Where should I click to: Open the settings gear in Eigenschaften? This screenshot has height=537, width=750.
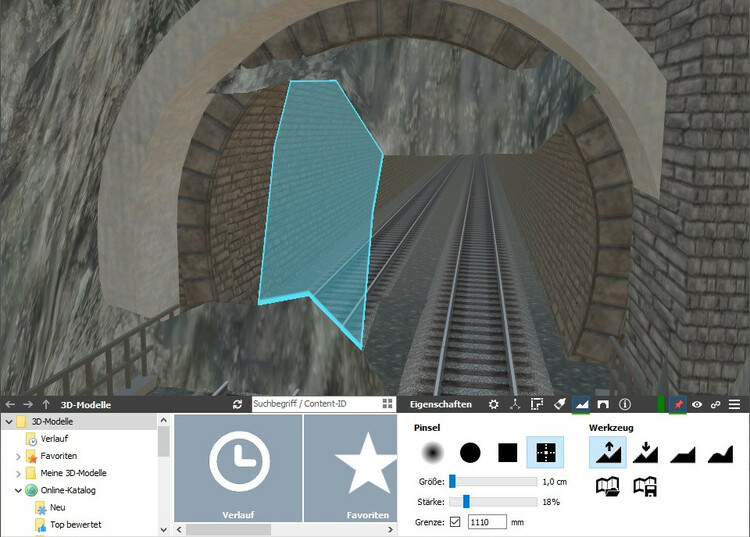point(494,405)
